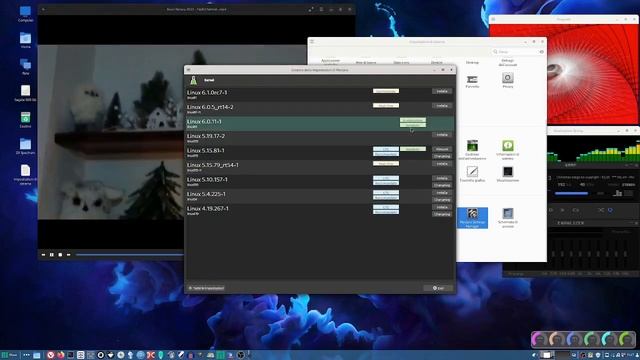The height and width of the screenshot is (360, 640).
Task: Install the Linux 5.10.157-1 kernel
Action: (x=442, y=178)
